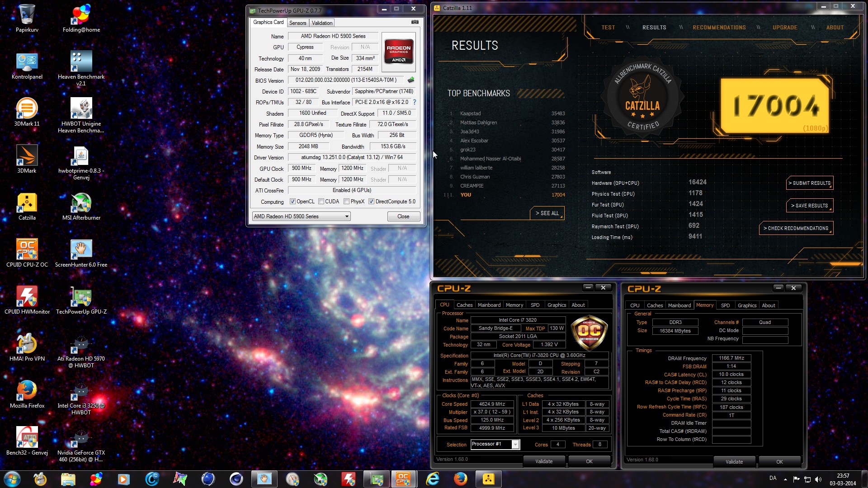Viewport: 868px width, 488px height.
Task: Open the hwbotprime-0.8.3 shortcut
Action: coord(81,163)
